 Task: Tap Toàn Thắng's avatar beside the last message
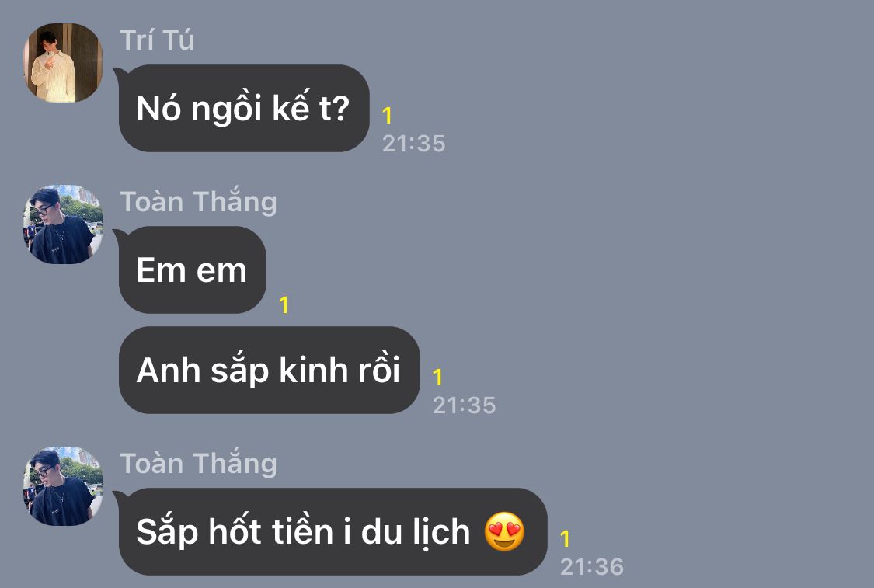[x=63, y=486]
